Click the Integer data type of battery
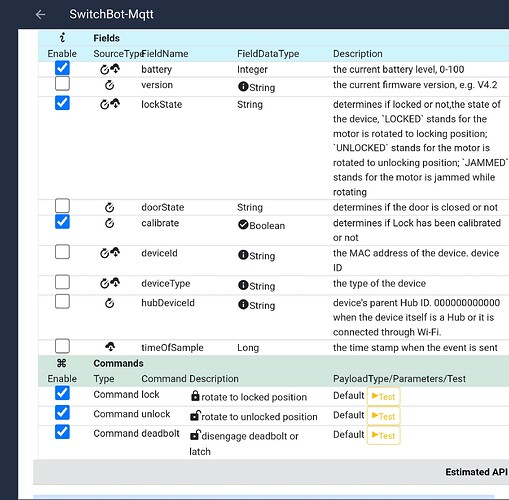 click(x=252, y=69)
